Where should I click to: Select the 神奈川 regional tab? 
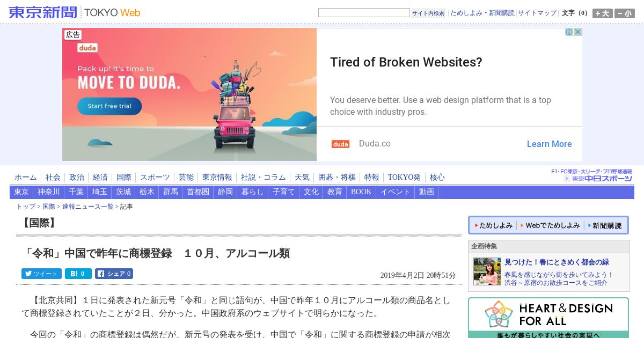pyautogui.click(x=49, y=192)
